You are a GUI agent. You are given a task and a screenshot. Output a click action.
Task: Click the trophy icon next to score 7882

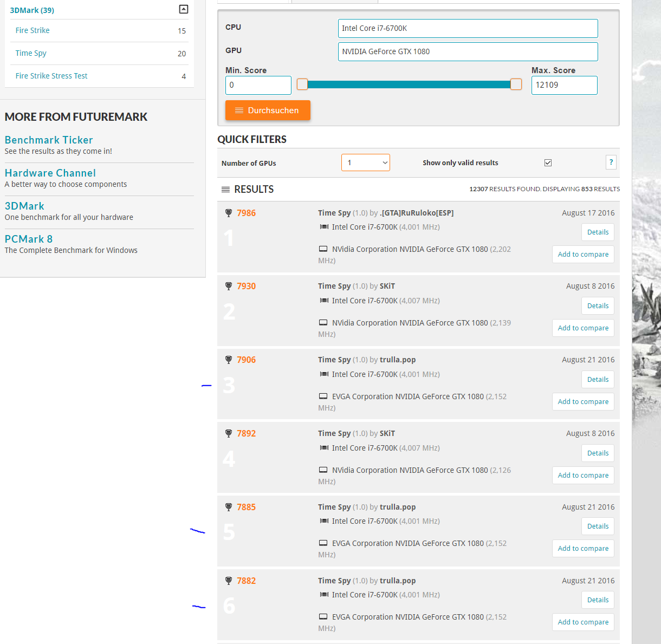pyautogui.click(x=229, y=581)
